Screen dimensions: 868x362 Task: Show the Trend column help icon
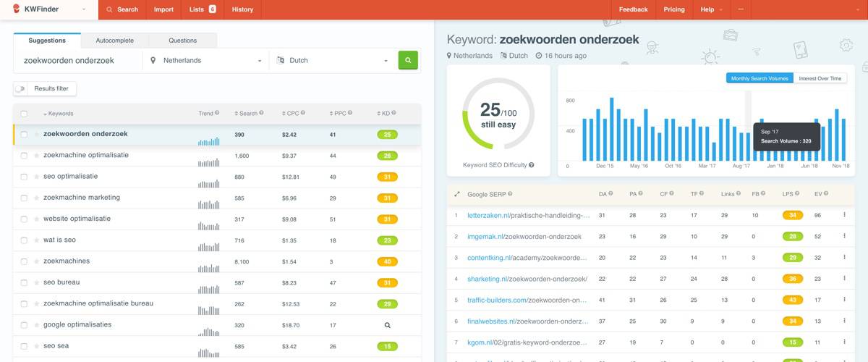tap(218, 114)
